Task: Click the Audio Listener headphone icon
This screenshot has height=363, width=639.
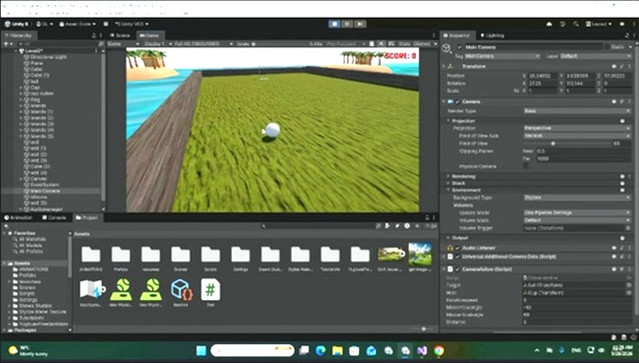Action: [x=450, y=248]
